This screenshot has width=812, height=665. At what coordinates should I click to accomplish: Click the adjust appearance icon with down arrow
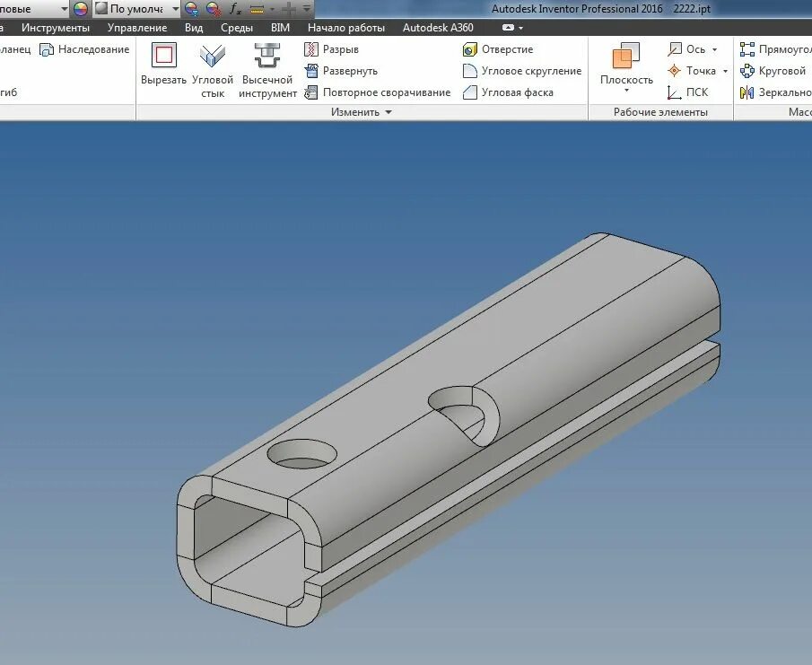pos(191,9)
